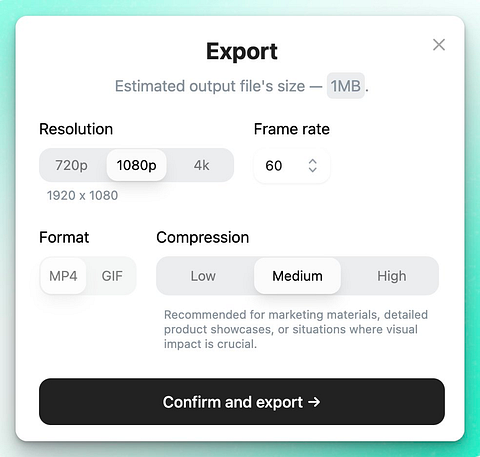The width and height of the screenshot is (480, 457).
Task: Set compression to High
Action: click(392, 276)
